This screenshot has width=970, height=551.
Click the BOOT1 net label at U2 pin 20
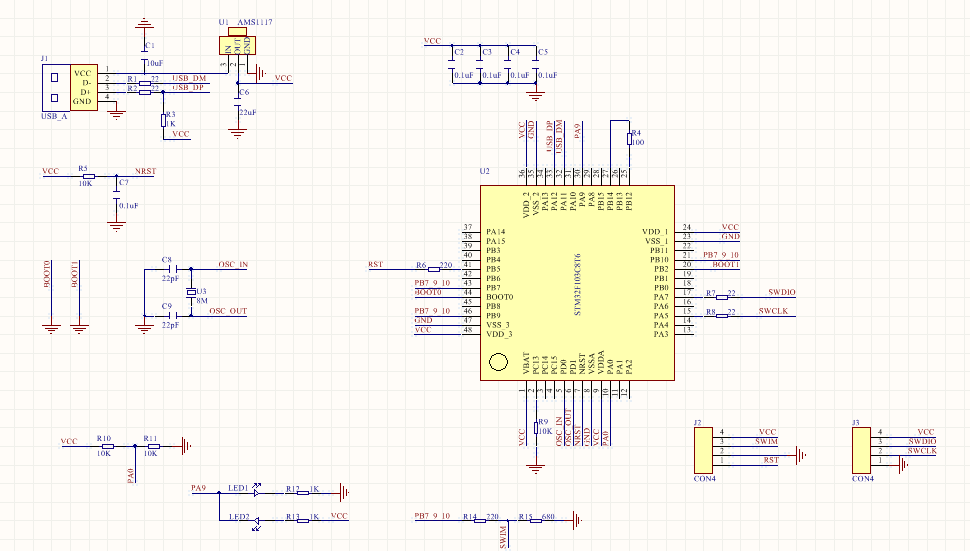click(726, 265)
